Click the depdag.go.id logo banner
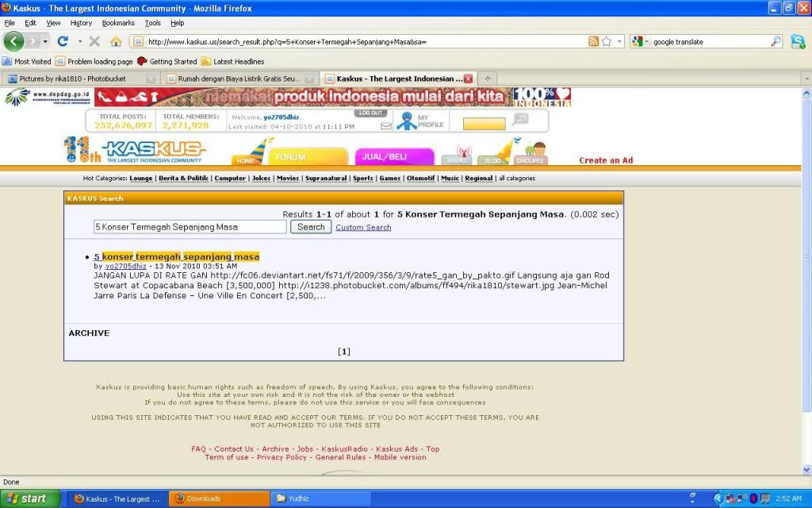The width and height of the screenshot is (812, 508). [x=47, y=97]
